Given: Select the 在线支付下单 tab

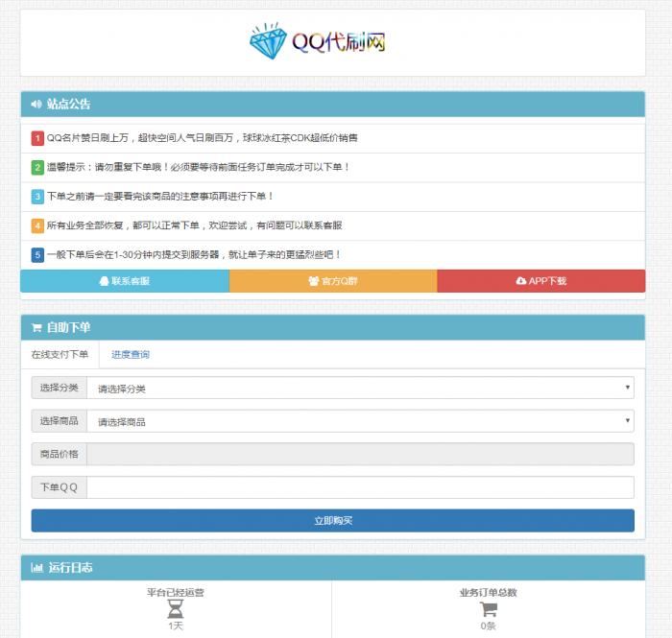Looking at the screenshot, I should tap(60, 355).
